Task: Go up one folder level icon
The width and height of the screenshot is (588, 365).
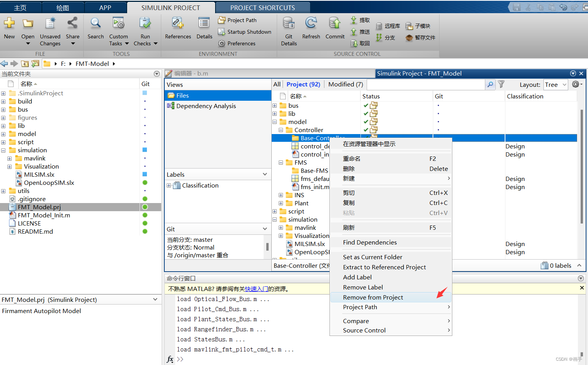Action: coord(25,64)
